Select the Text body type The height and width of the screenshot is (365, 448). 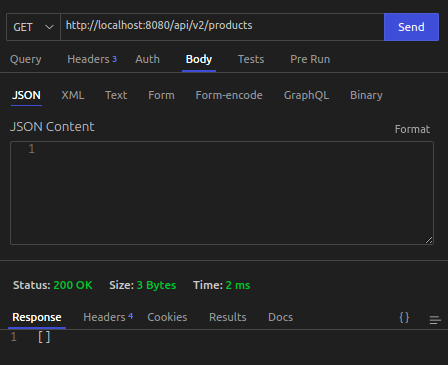pos(116,95)
